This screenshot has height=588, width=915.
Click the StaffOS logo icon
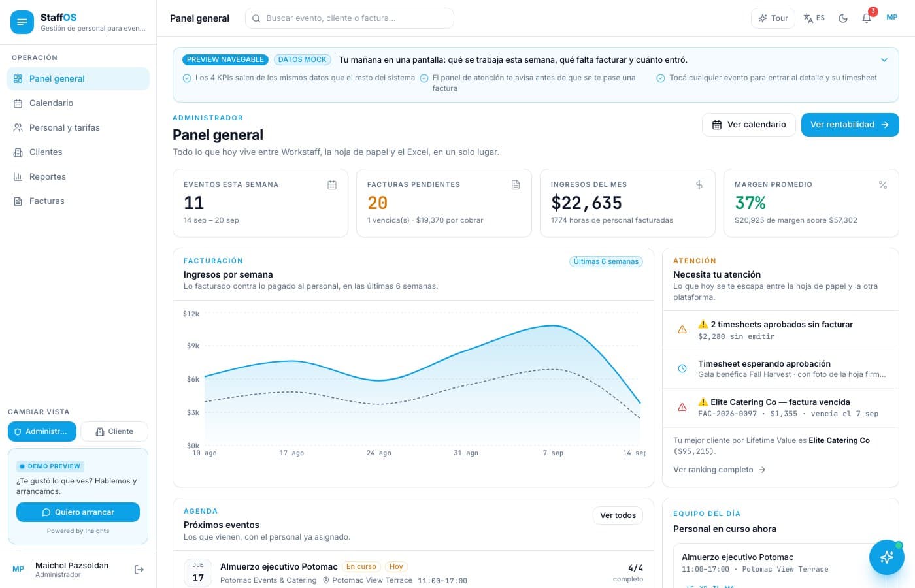[x=22, y=22]
